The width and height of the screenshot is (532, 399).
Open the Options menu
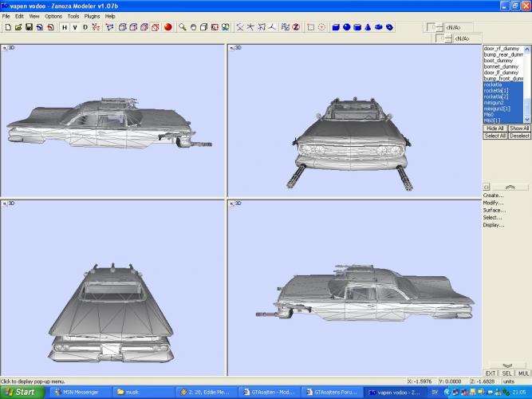pyautogui.click(x=53, y=16)
